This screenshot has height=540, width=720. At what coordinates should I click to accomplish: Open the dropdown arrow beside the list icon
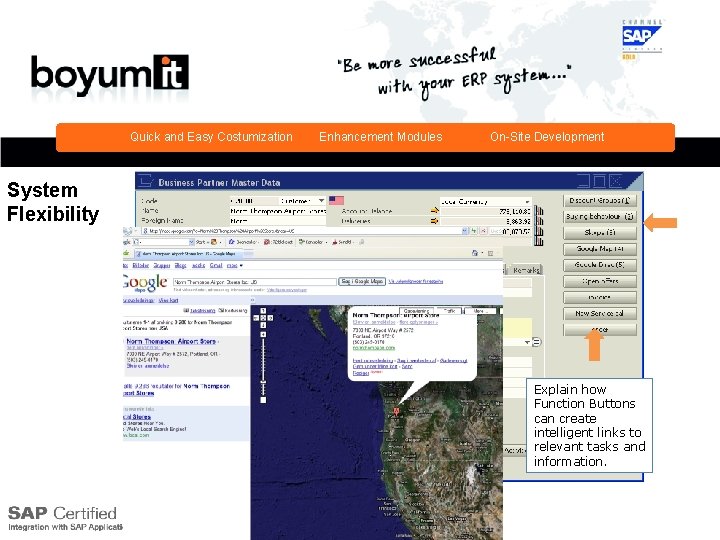[x=527, y=342]
